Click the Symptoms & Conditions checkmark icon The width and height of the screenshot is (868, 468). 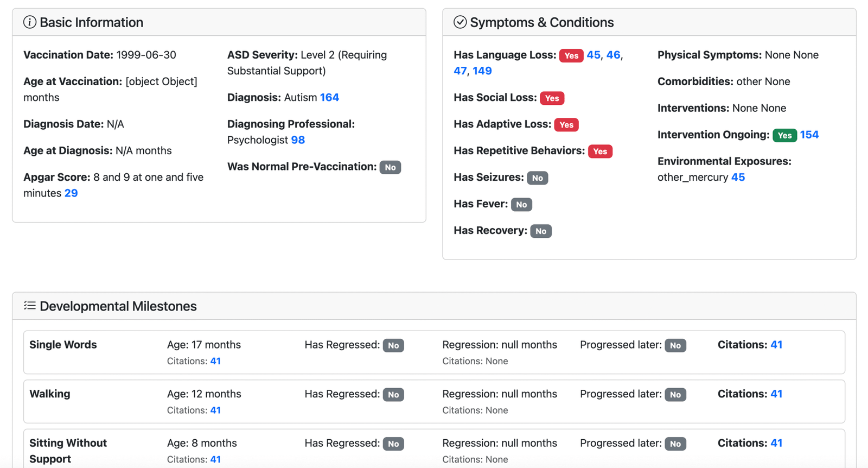tap(460, 22)
